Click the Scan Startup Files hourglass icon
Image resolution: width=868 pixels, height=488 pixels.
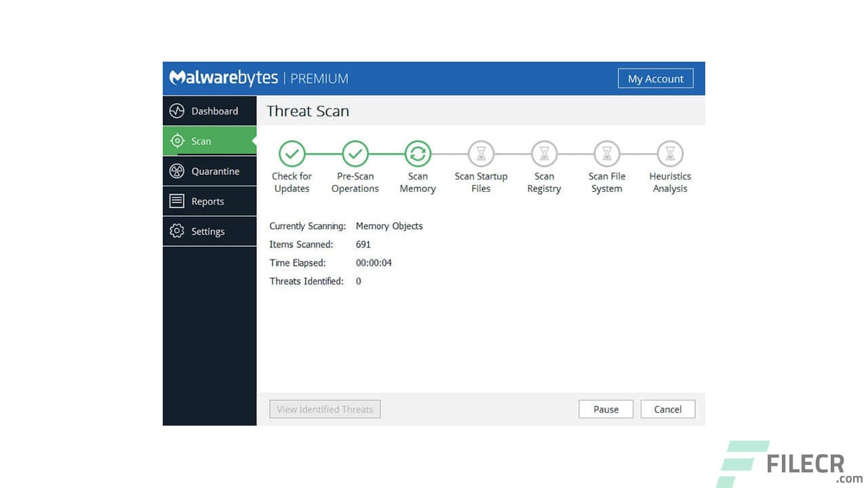(481, 153)
